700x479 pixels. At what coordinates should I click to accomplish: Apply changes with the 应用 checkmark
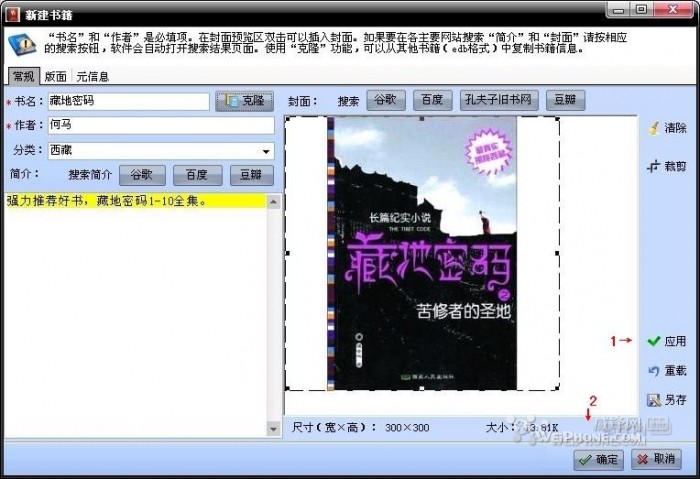tap(667, 341)
